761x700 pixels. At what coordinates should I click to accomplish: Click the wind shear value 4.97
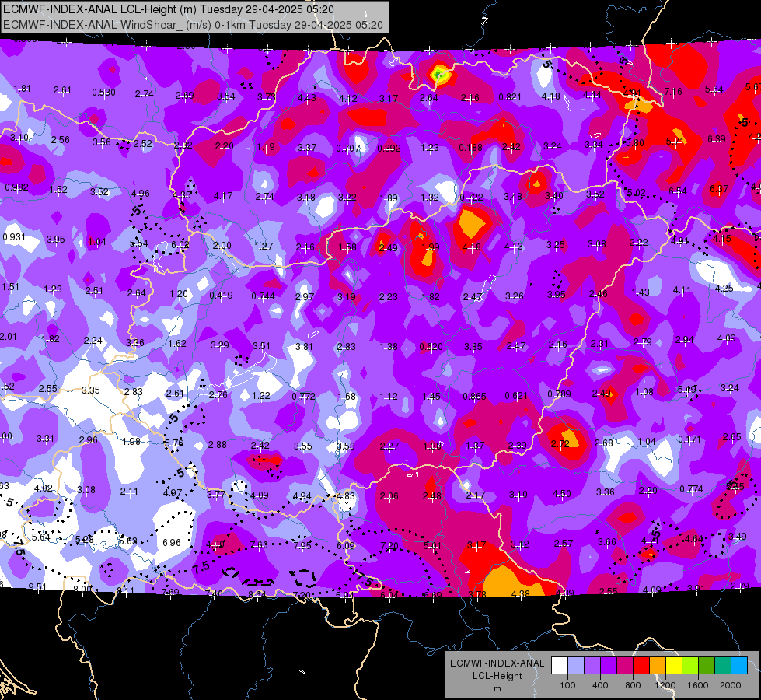[173, 493]
